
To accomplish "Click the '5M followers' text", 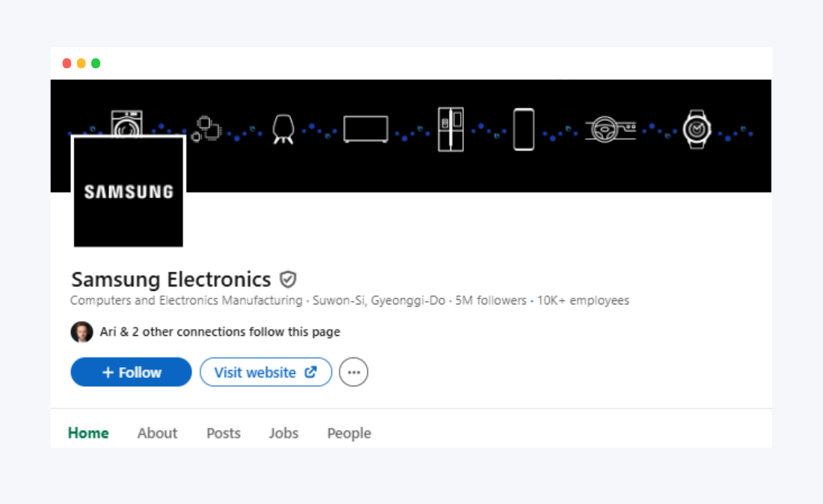I will point(491,300).
